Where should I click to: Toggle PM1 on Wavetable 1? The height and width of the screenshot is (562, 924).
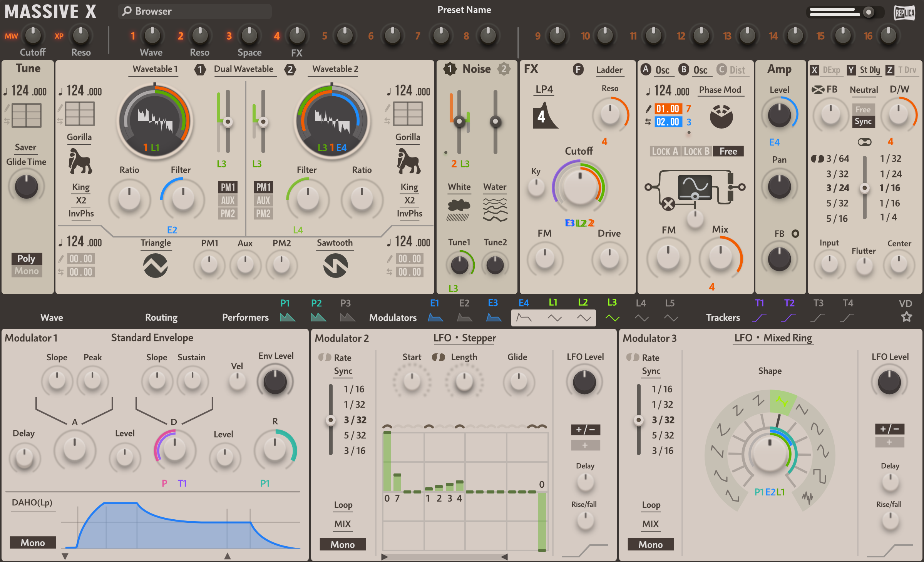[228, 187]
